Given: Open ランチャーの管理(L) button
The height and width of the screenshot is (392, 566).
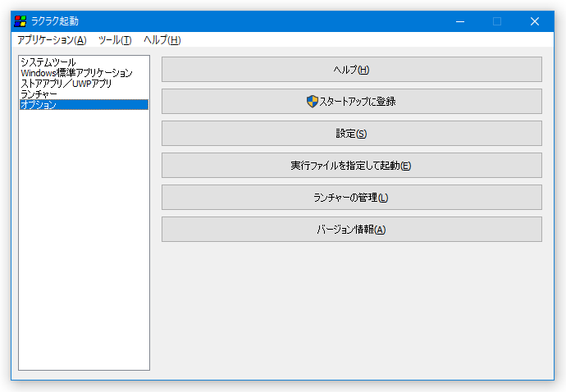Looking at the screenshot, I should point(352,198).
